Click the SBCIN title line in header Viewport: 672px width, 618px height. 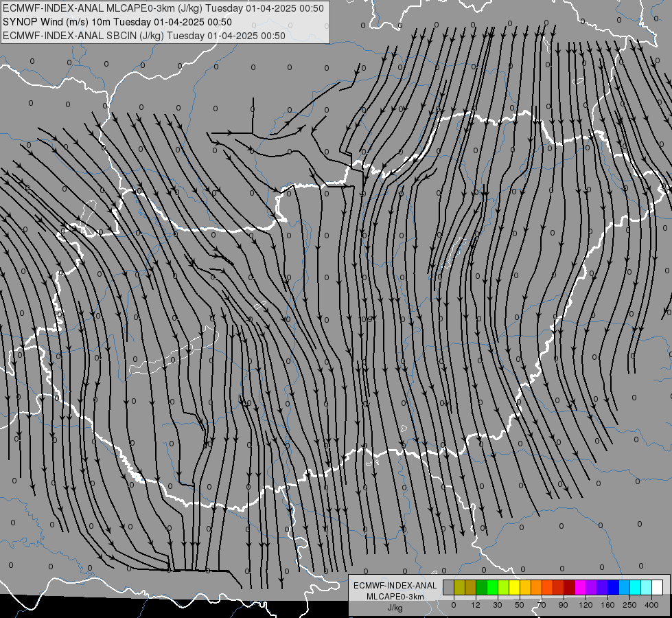pos(144,36)
